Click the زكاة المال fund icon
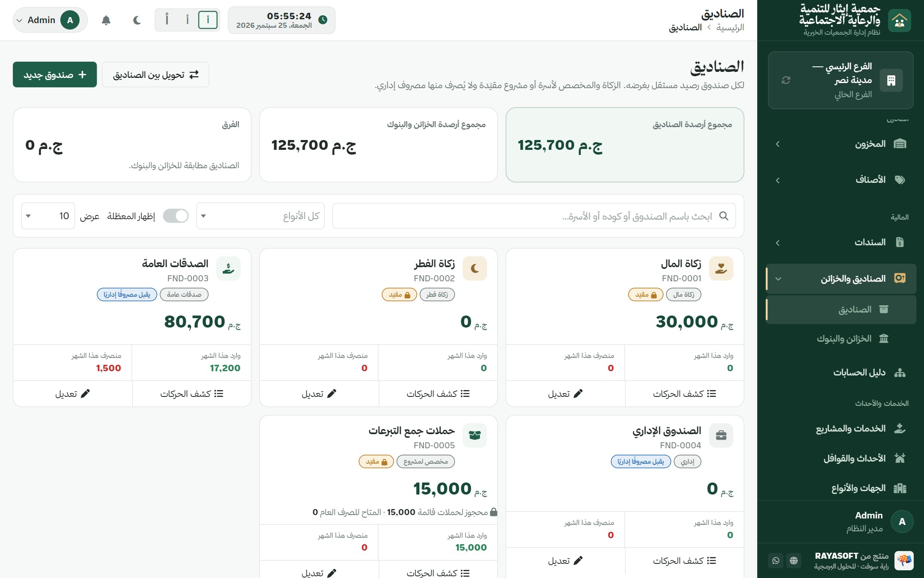The height and width of the screenshot is (578, 924). coord(721,268)
